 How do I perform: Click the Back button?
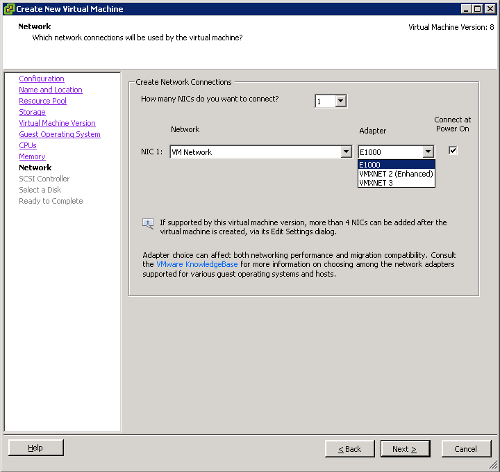click(350, 449)
